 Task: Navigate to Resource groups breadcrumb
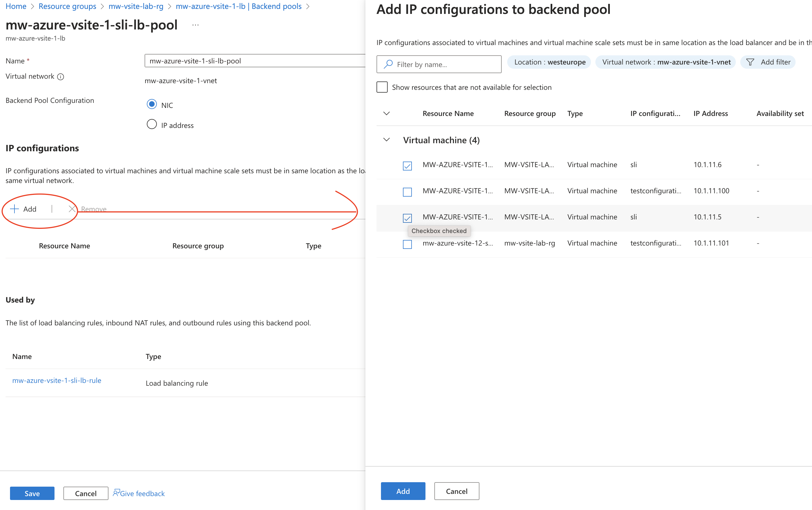click(x=67, y=6)
